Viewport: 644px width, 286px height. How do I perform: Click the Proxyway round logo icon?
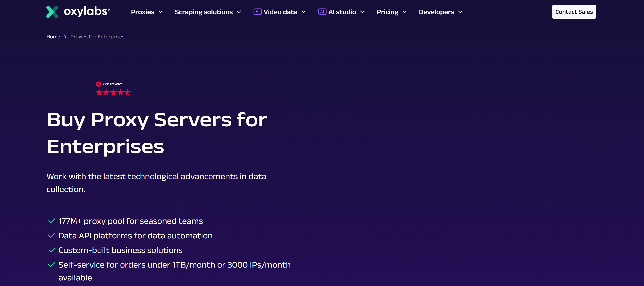[98, 84]
